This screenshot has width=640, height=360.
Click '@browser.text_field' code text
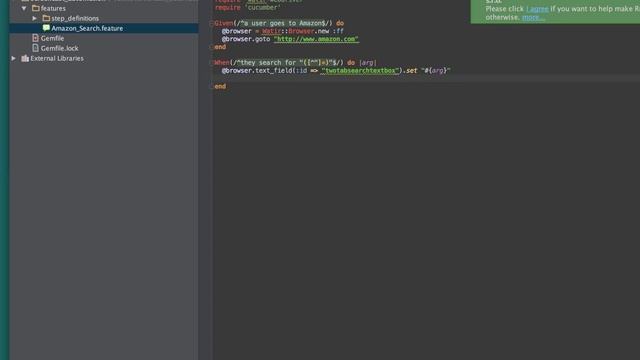[257, 71]
